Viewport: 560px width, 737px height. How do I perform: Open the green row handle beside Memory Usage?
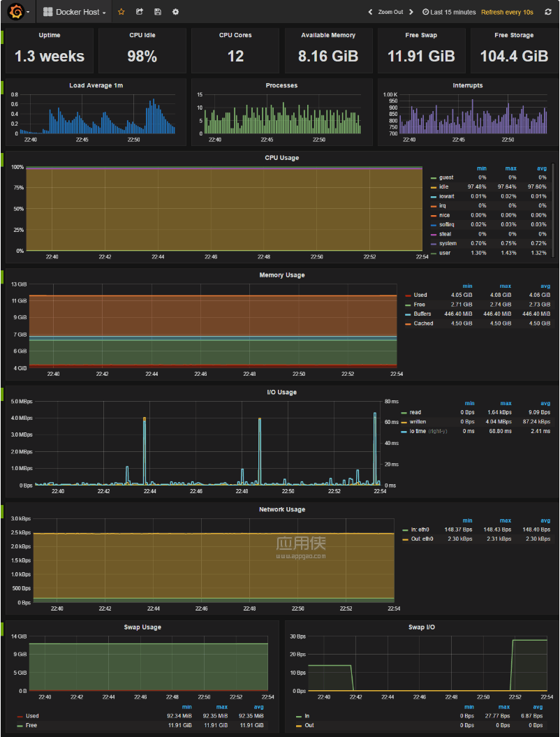tap(2, 277)
